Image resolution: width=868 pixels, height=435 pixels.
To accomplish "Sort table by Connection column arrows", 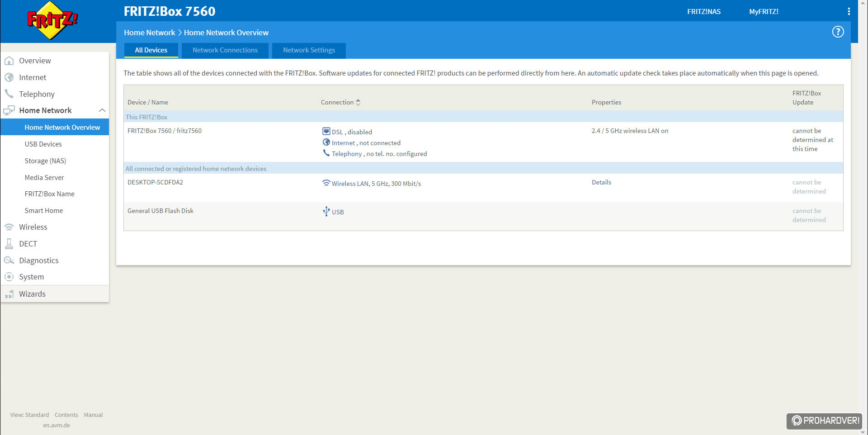I will coord(358,102).
